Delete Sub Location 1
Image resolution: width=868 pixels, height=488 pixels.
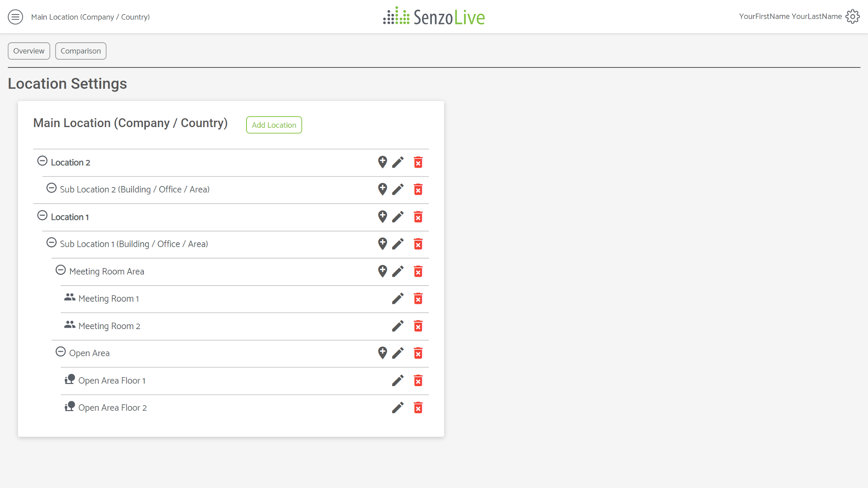[x=418, y=244]
